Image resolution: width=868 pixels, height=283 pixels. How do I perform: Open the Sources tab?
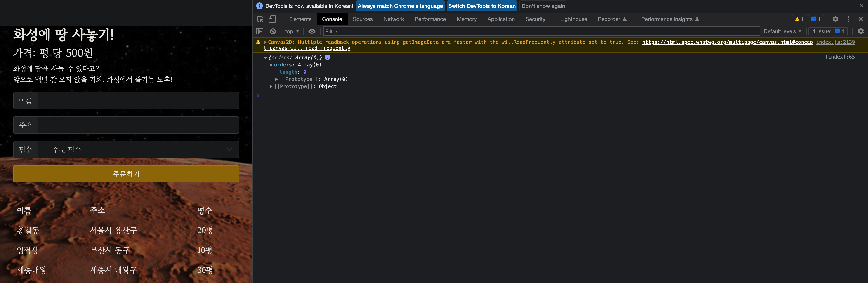coord(363,19)
